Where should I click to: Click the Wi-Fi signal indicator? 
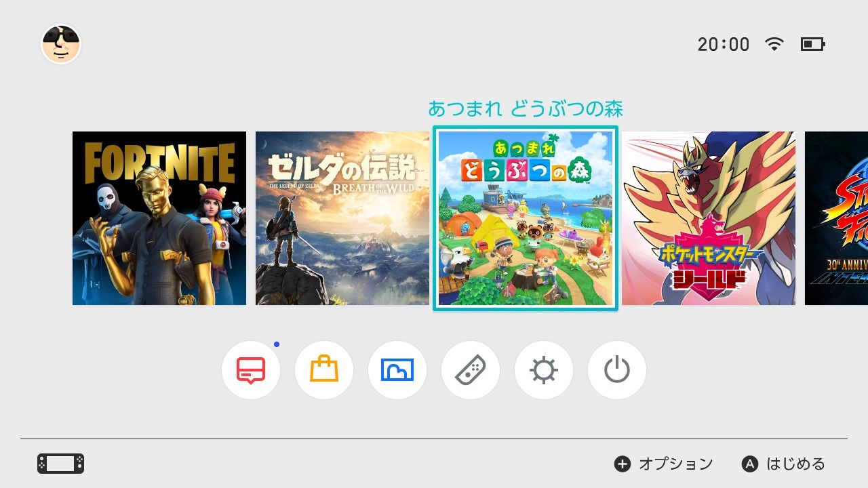774,44
